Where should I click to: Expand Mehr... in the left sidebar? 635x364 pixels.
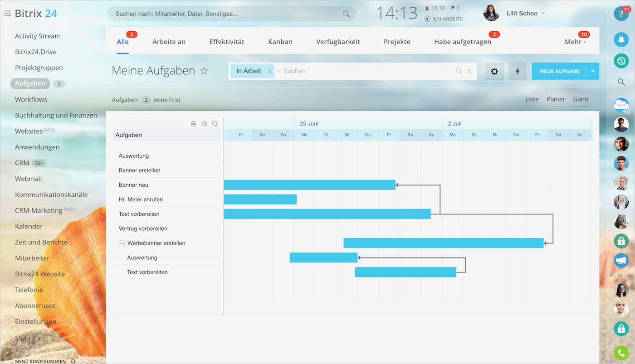click(x=28, y=339)
